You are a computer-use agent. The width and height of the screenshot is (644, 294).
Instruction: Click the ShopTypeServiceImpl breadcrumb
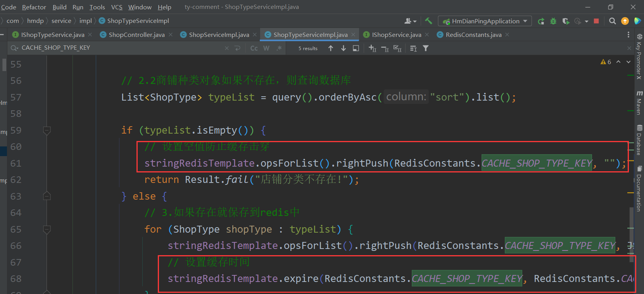(x=134, y=21)
